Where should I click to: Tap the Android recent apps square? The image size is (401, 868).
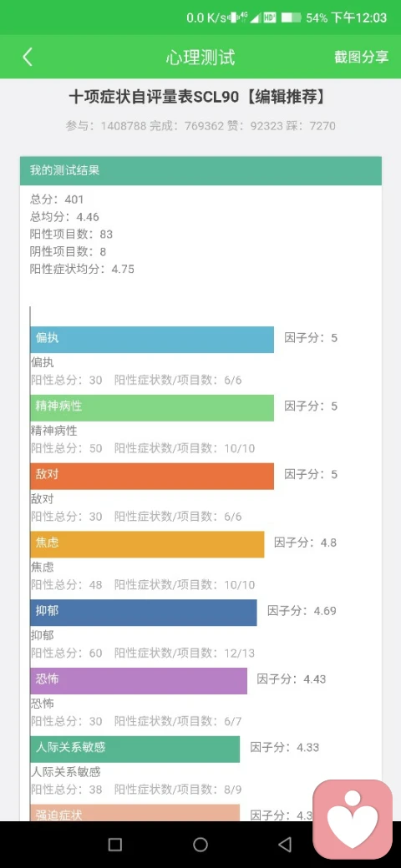tap(115, 844)
